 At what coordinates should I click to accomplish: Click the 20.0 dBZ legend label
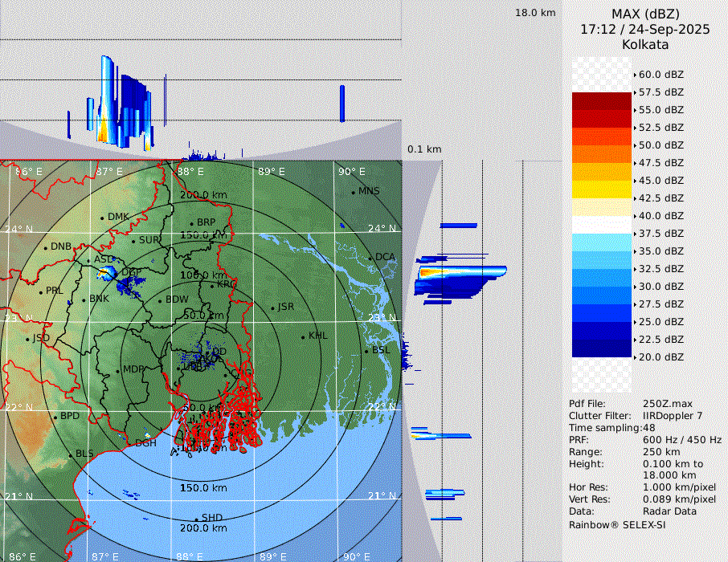coord(661,357)
